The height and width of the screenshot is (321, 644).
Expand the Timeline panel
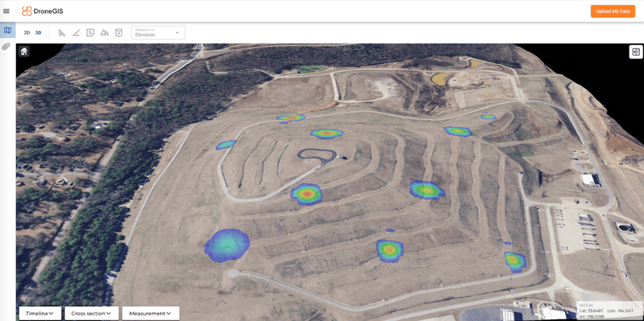[40, 313]
